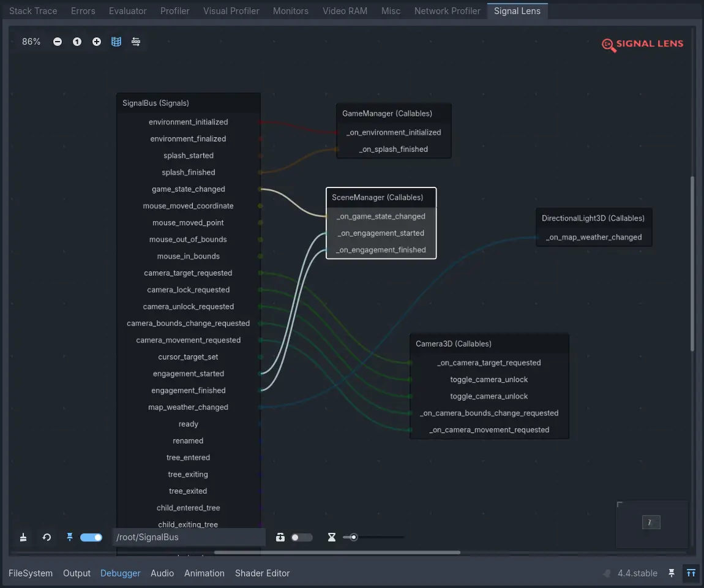
Task: Click the tree_entered signal row
Action: click(189, 458)
